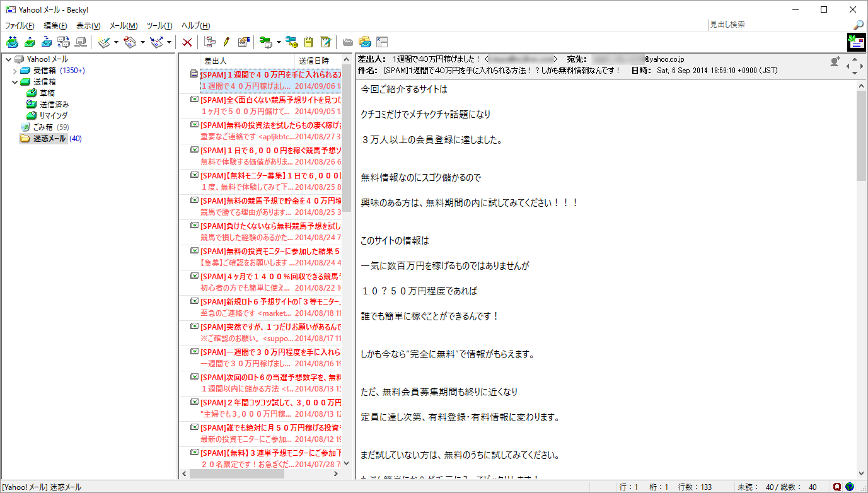
Task: Collapse the Yahoo! メール account tree
Action: 8,59
